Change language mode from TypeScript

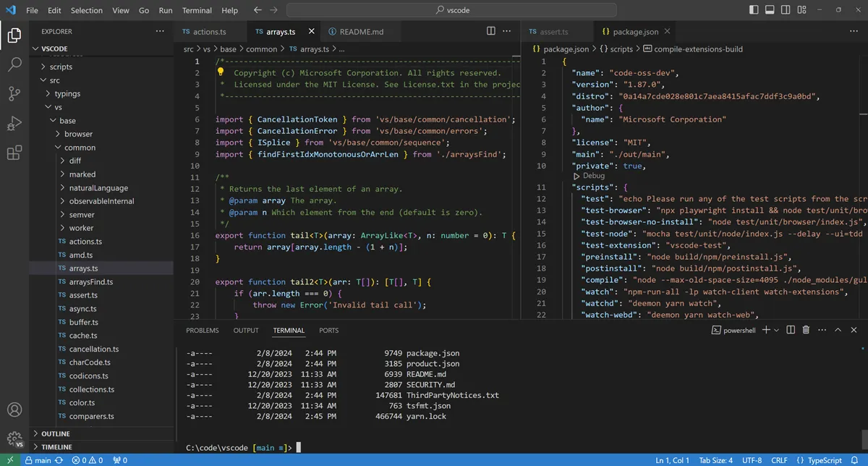click(x=824, y=460)
